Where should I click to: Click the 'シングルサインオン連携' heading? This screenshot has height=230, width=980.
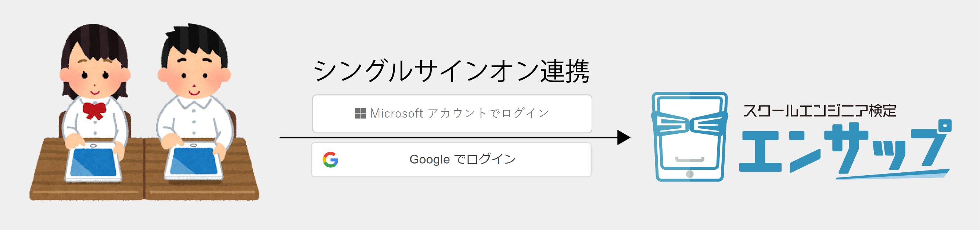(451, 72)
